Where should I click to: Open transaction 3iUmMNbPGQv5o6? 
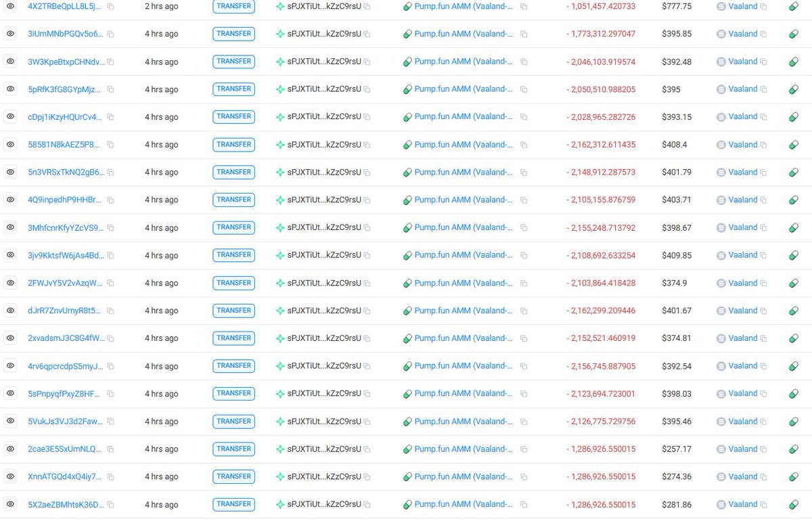[x=66, y=34]
